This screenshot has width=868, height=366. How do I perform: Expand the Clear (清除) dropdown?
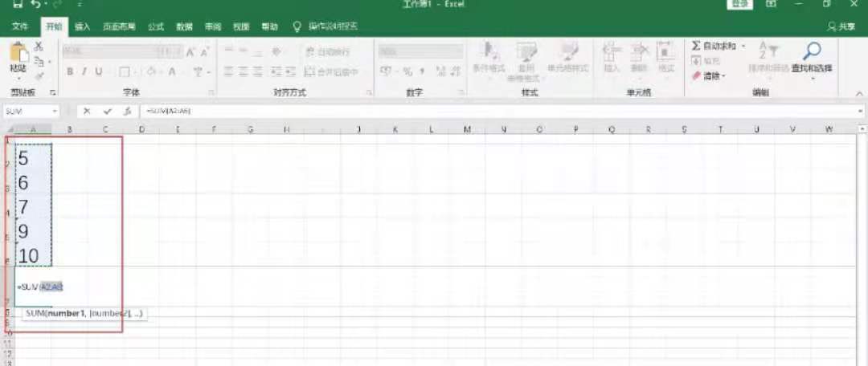pos(724,76)
